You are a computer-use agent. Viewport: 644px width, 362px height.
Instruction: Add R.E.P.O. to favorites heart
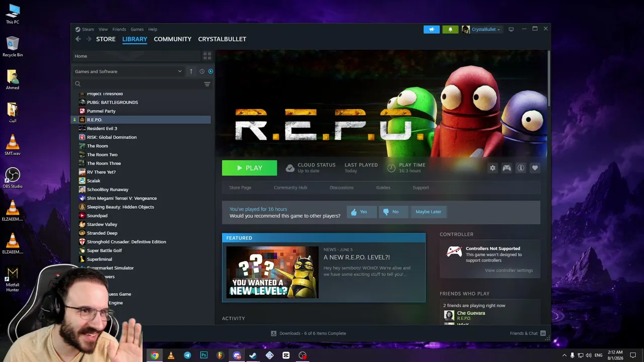pyautogui.click(x=535, y=168)
